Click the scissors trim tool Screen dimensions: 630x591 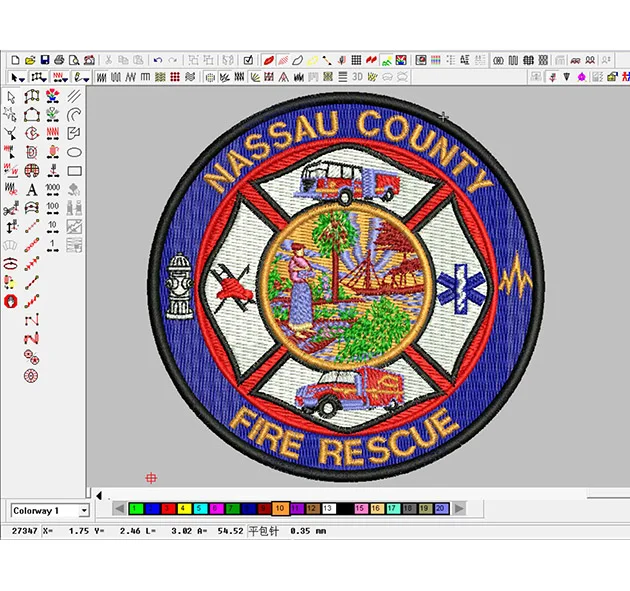[11, 208]
